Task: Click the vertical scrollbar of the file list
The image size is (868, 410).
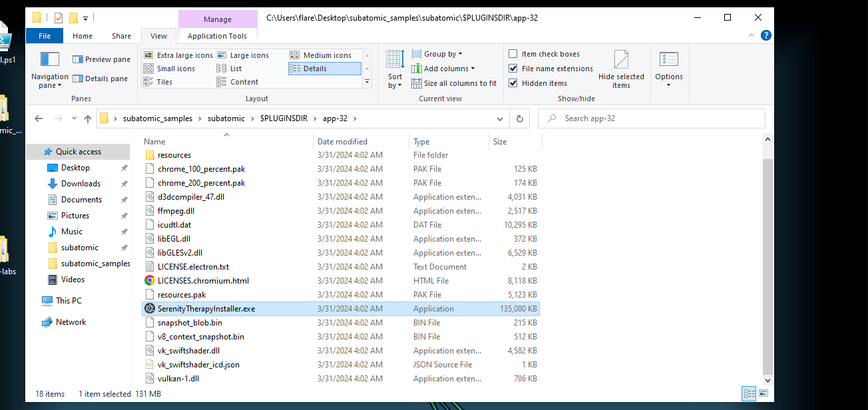Action: coord(768,266)
